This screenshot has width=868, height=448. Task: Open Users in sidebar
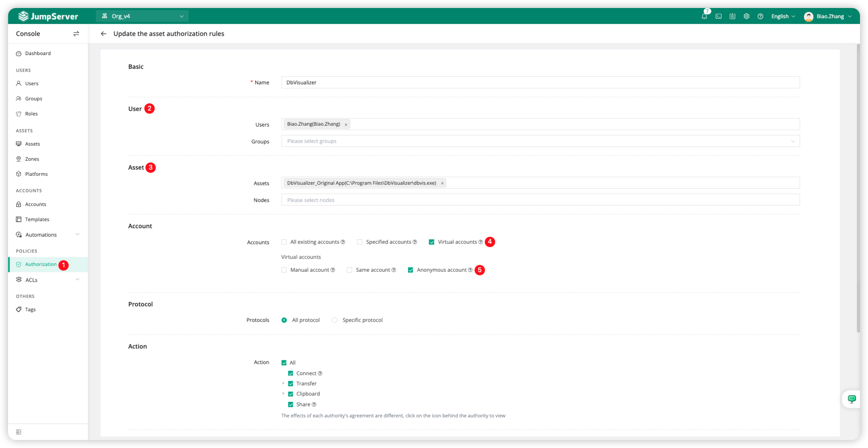[48, 83]
